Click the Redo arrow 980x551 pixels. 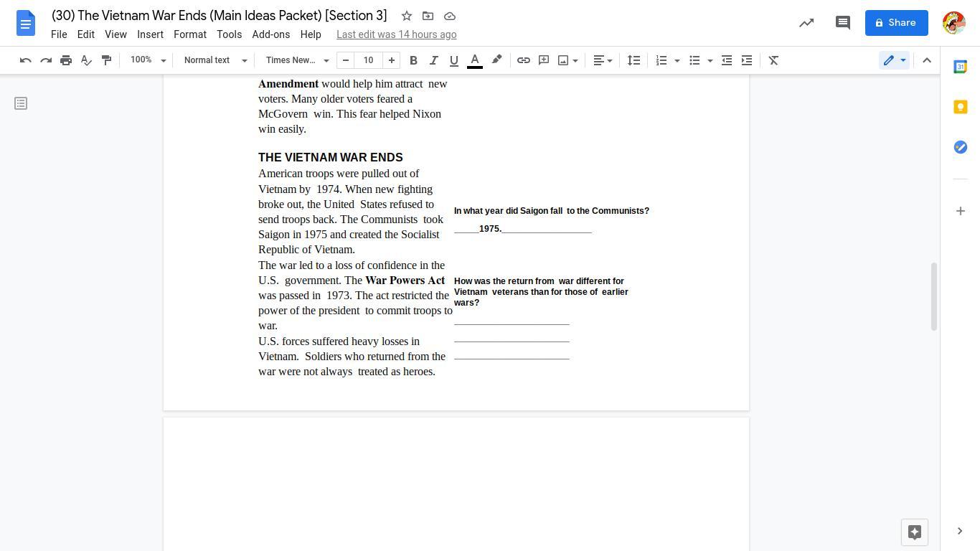(46, 60)
